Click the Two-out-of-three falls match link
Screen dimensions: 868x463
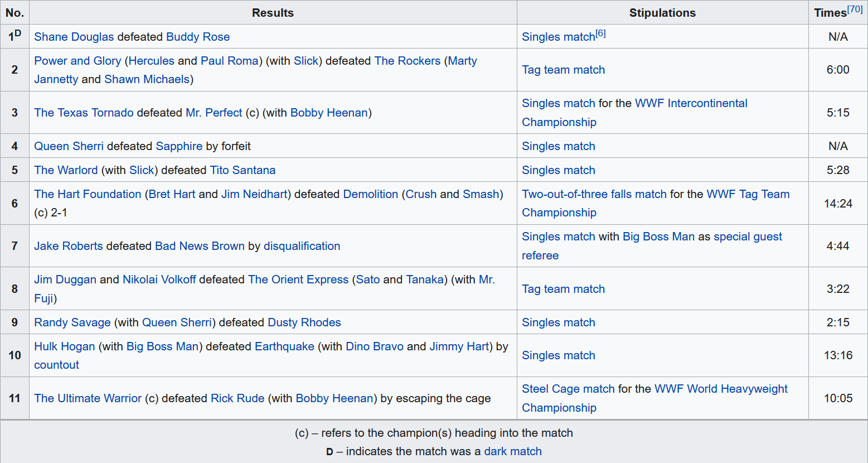(594, 194)
